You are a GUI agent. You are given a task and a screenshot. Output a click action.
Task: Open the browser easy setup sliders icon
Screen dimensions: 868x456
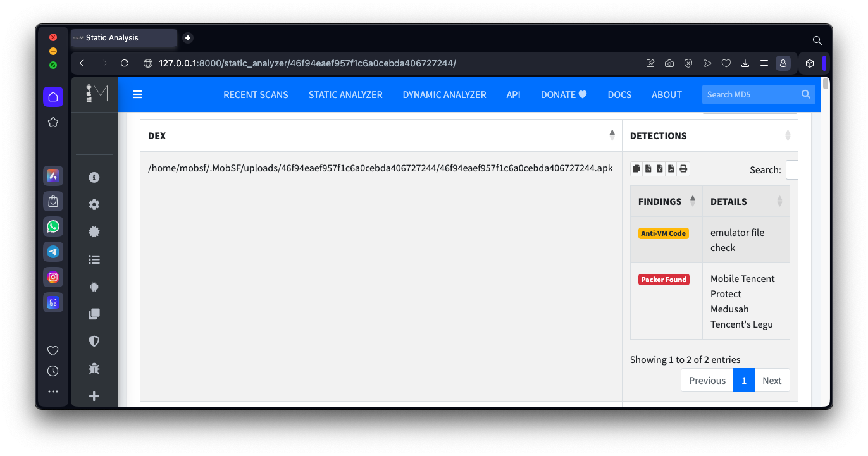tap(764, 63)
